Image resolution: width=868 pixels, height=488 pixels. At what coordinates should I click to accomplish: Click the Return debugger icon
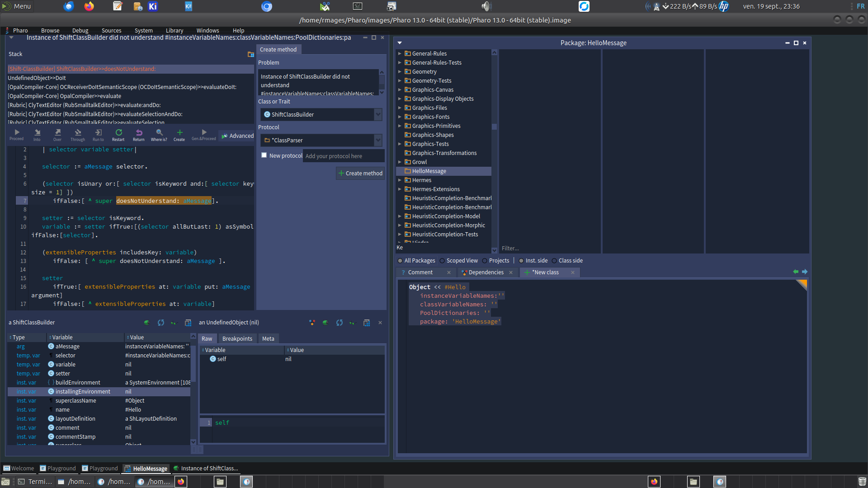point(139,133)
